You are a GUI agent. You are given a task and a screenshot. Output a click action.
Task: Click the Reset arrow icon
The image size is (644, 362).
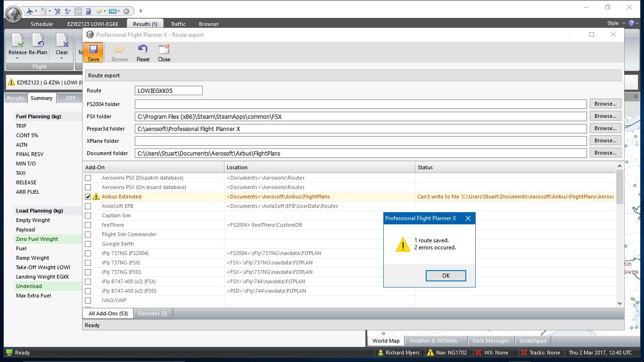click(142, 52)
